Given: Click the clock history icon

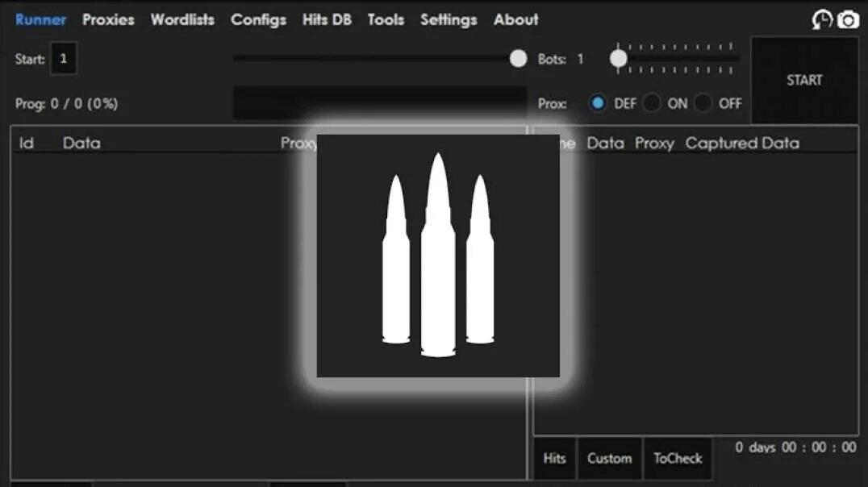Looking at the screenshot, I should point(822,20).
